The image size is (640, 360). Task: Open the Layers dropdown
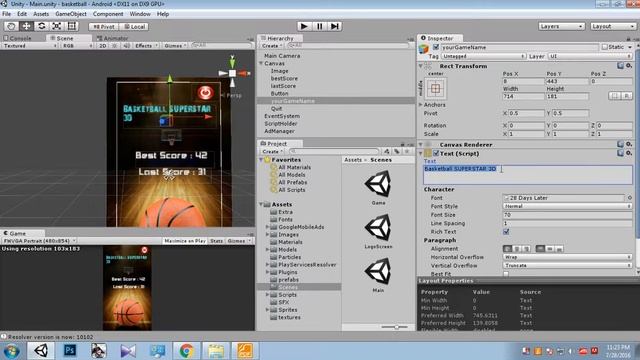click(561, 26)
